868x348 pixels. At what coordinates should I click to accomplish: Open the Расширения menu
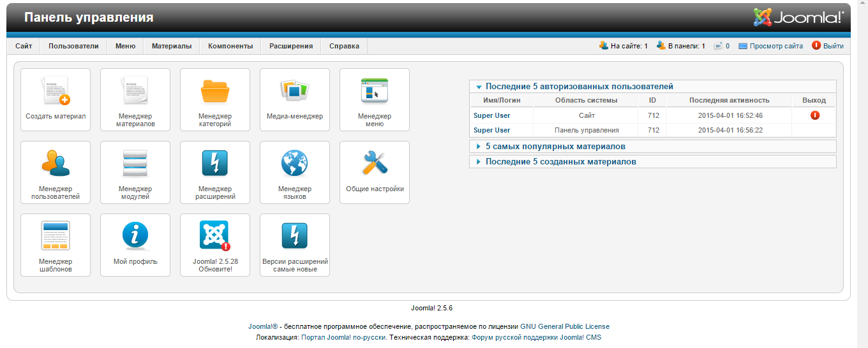(x=291, y=46)
